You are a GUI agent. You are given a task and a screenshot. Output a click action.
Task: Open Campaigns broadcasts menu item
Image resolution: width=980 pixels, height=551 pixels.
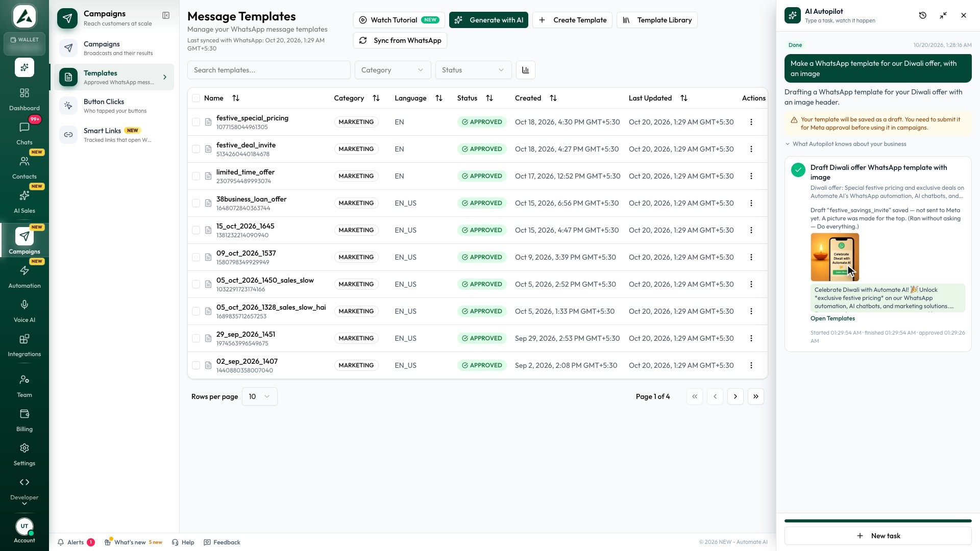114,48
